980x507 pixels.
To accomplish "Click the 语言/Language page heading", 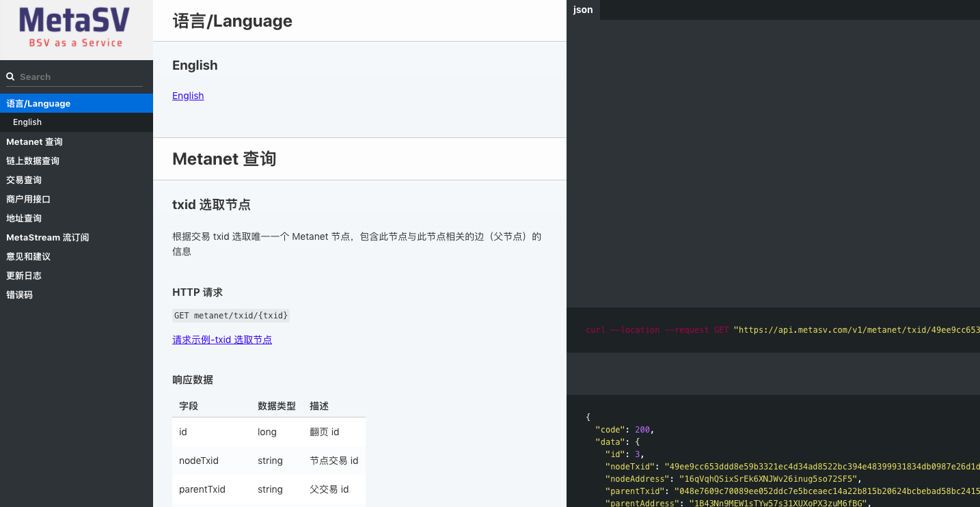I will [x=232, y=21].
